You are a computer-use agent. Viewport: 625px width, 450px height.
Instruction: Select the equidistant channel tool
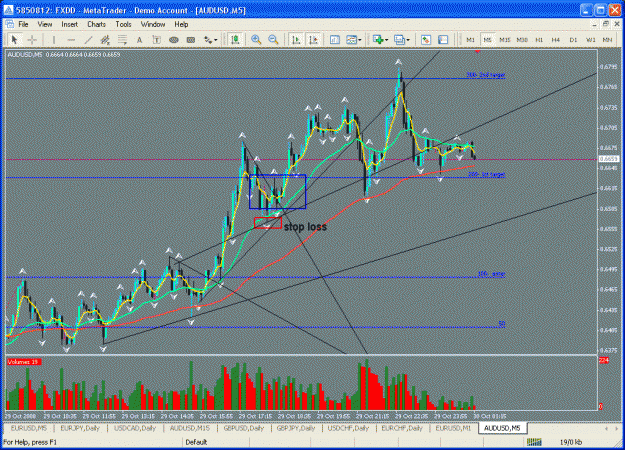[105, 39]
